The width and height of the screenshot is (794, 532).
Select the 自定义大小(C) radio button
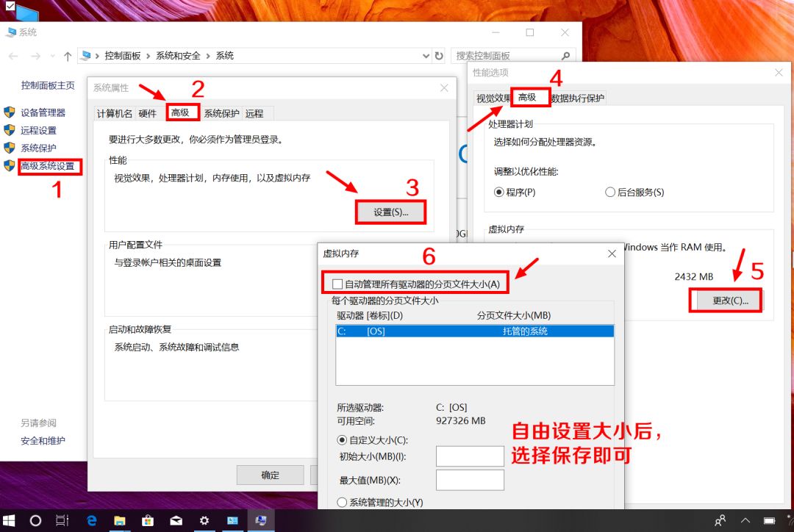coord(342,439)
